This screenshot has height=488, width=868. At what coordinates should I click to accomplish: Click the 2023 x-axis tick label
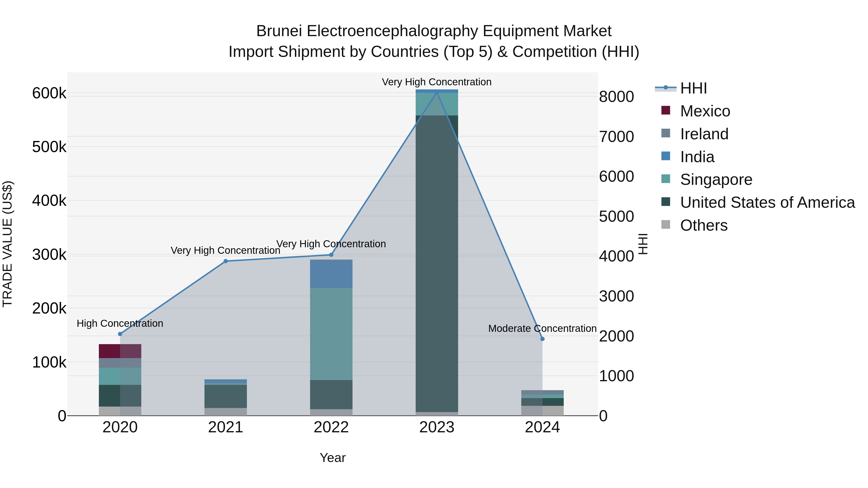(437, 427)
